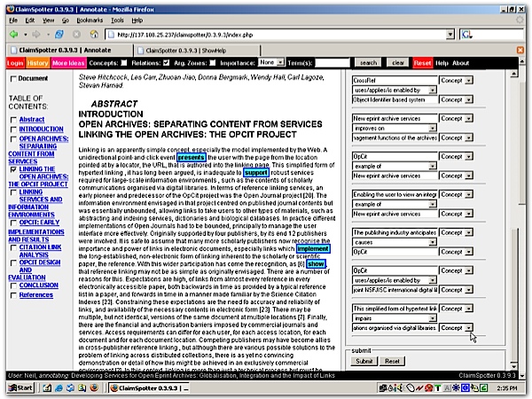This screenshot has width=532, height=399.
Task: Open the Edit menu
Action: pos(30,20)
